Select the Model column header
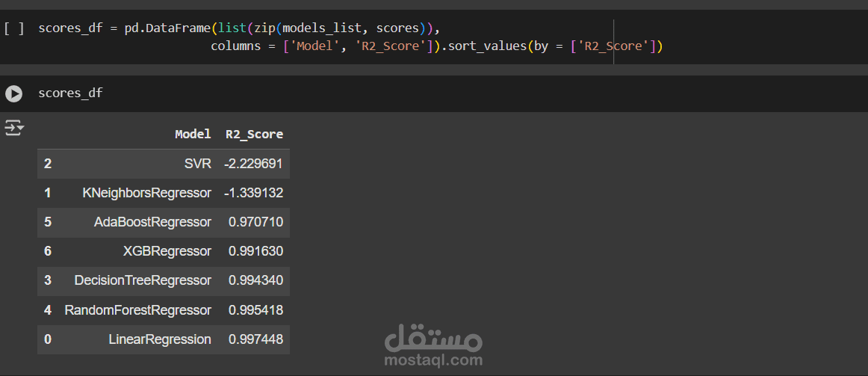This screenshot has height=376, width=868. click(193, 134)
